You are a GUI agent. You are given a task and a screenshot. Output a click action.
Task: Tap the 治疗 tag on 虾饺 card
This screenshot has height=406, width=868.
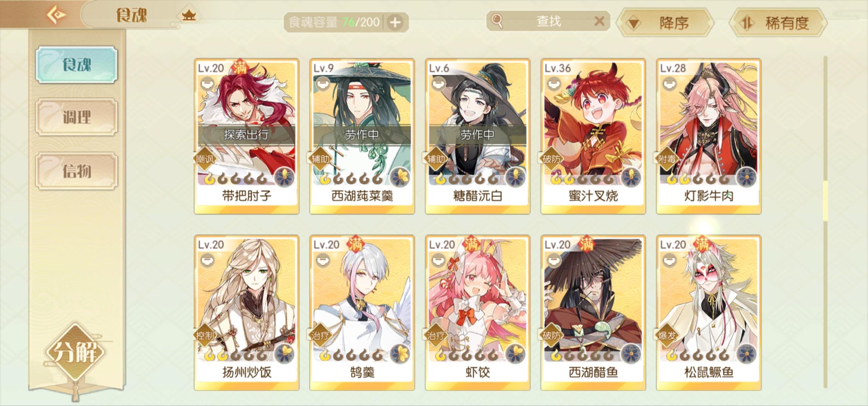click(436, 335)
